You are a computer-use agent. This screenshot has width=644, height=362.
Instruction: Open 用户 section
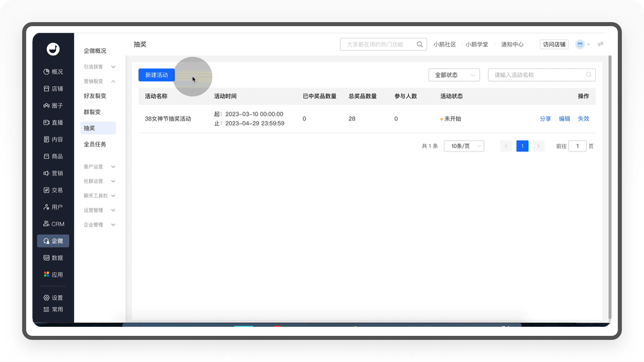point(53,207)
